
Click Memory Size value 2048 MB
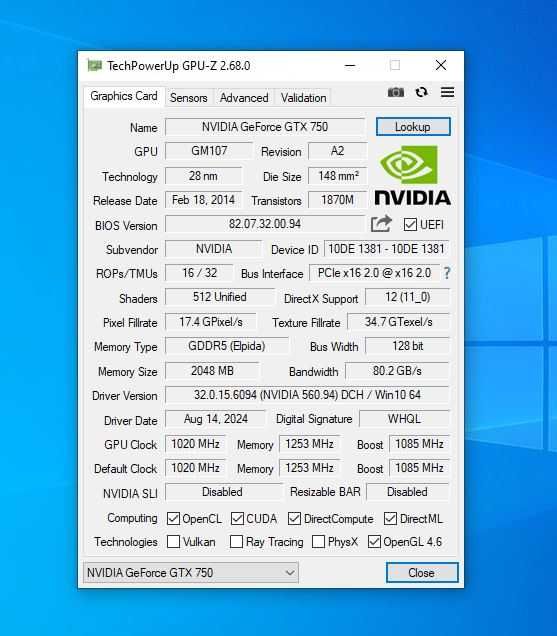pos(212,370)
